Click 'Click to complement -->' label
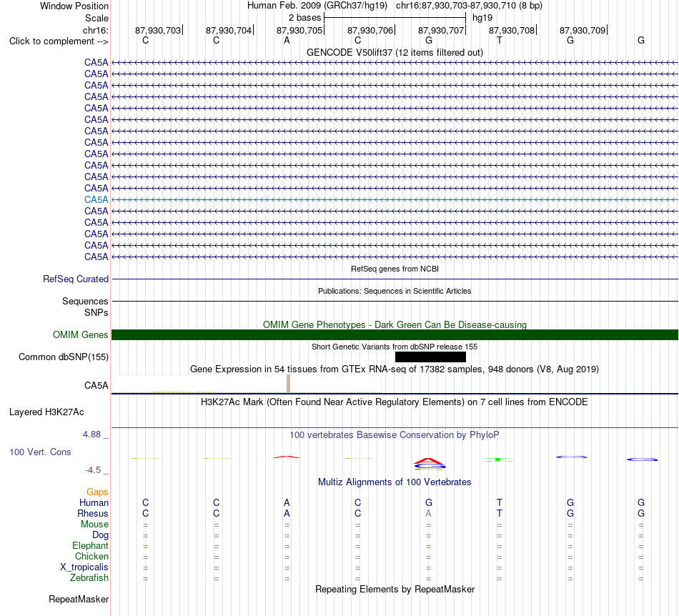This screenshot has height=616, width=679. tap(59, 41)
